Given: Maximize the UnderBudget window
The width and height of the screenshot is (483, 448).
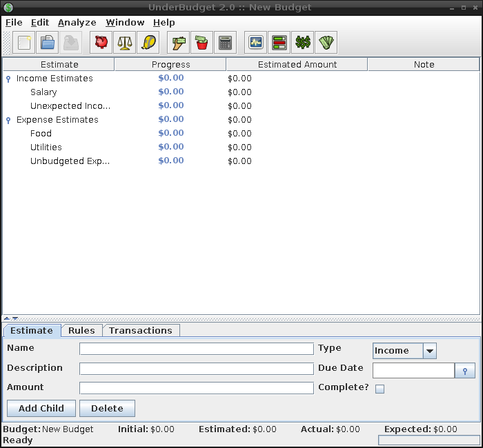Looking at the screenshot, I should pos(464,8).
